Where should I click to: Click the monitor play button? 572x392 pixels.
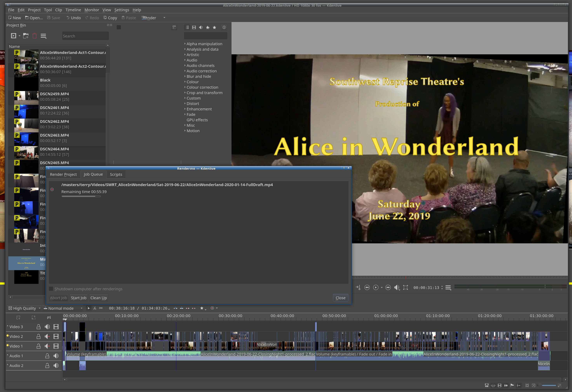376,287
